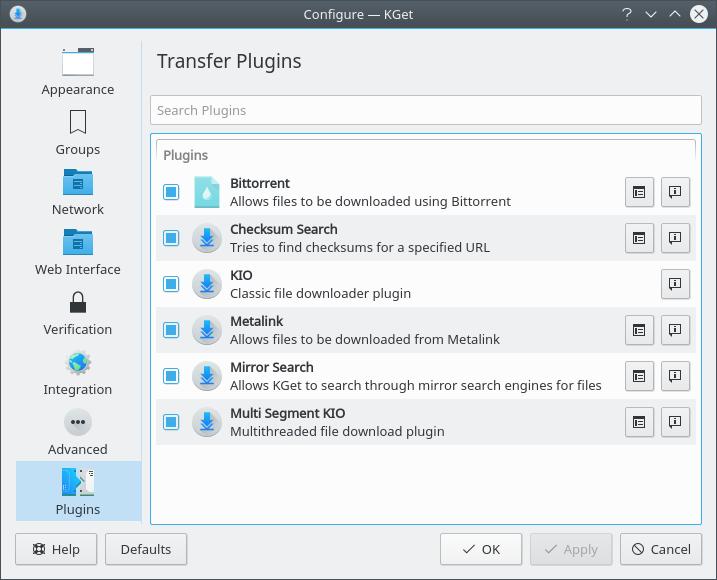Click the Checksum Search download icon
The width and height of the screenshot is (717, 580).
point(207,238)
